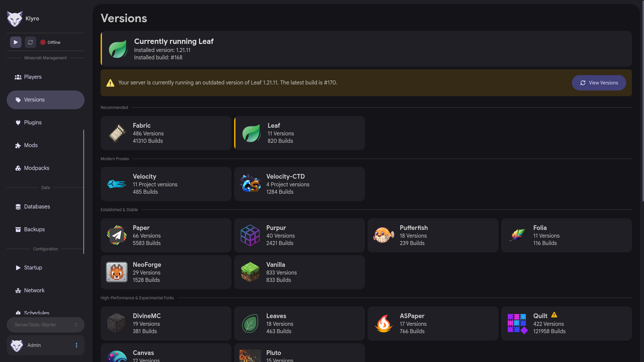Click the Quilt warning triangle icon
The height and width of the screenshot is (362, 644).
tap(554, 315)
